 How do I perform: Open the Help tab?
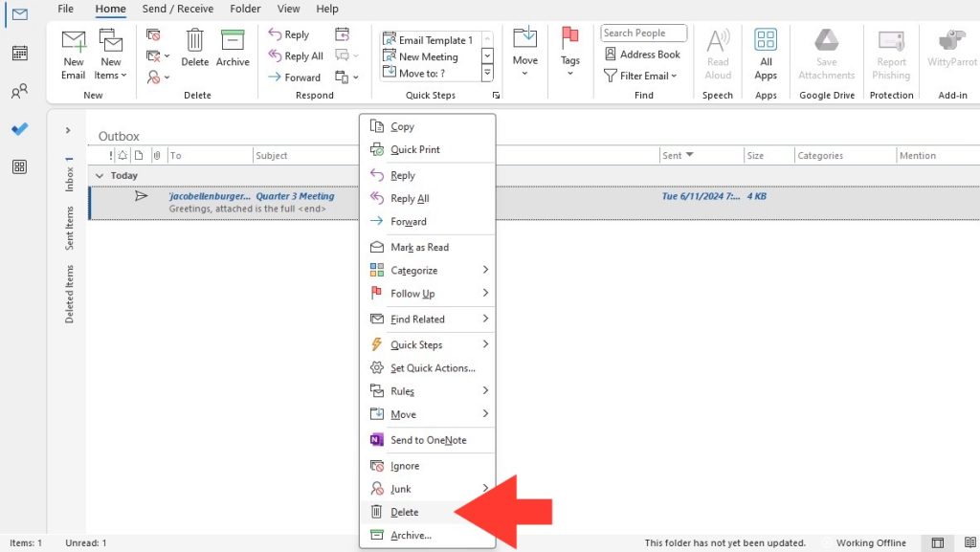coord(327,9)
